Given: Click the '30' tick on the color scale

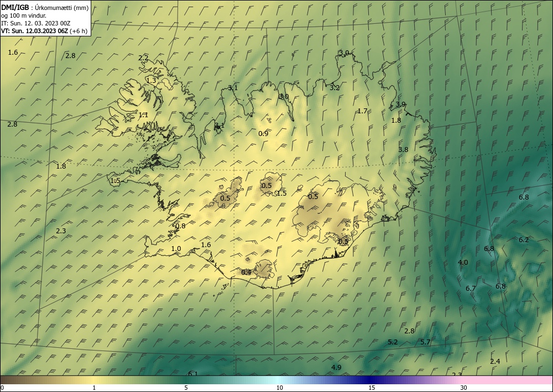Looking at the screenshot, I should (x=463, y=388).
